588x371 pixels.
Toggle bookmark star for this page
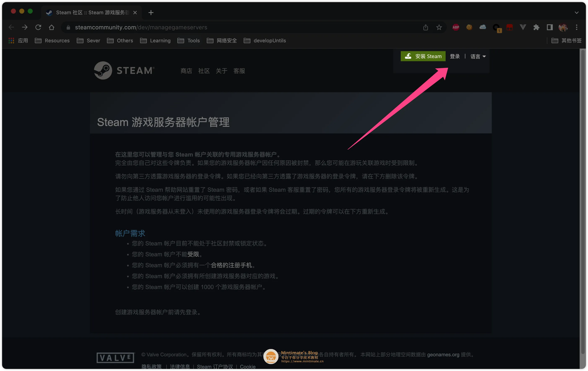(x=439, y=27)
